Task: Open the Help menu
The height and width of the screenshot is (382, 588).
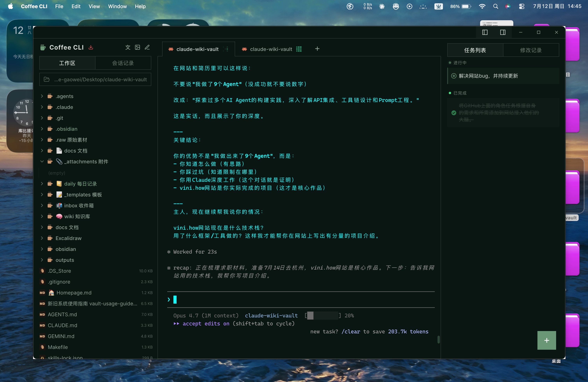Action: pos(140,6)
